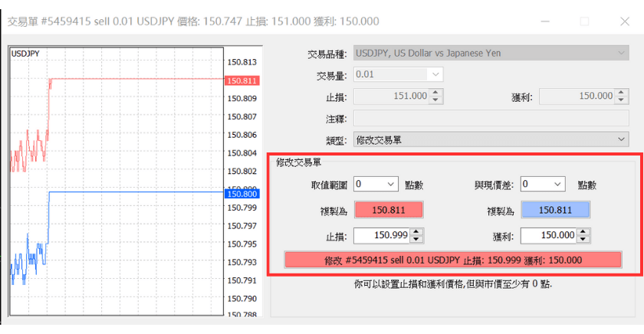Click the red 150.811 price label on chart
644x334 pixels.
[x=242, y=80]
